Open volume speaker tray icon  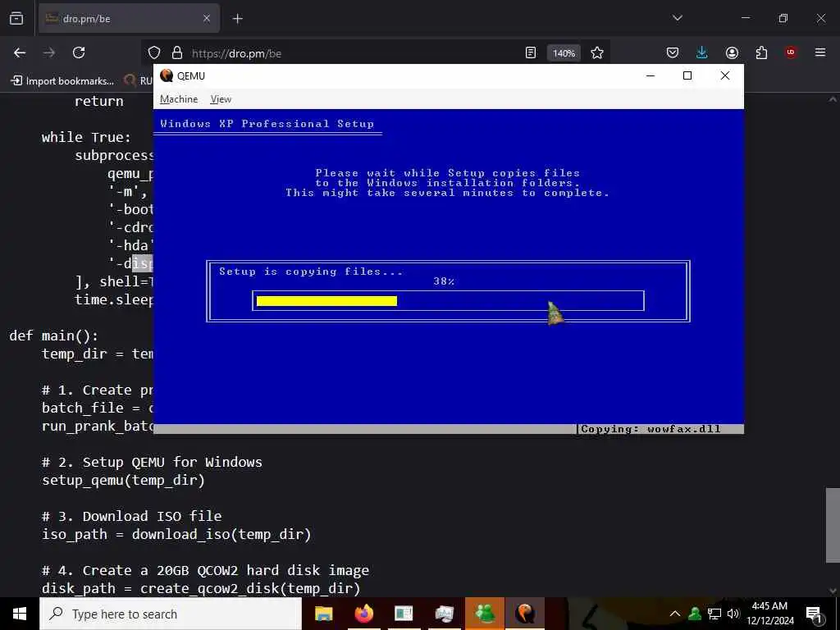point(733,614)
